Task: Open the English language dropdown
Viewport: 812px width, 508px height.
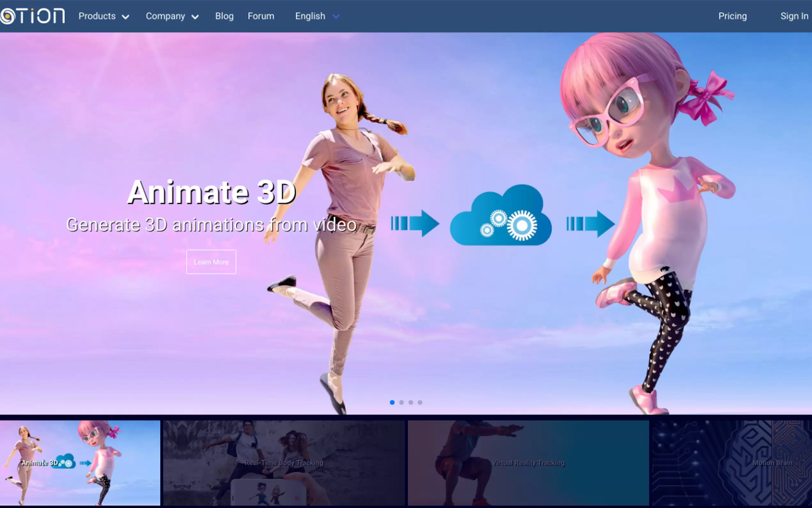Action: pos(317,16)
